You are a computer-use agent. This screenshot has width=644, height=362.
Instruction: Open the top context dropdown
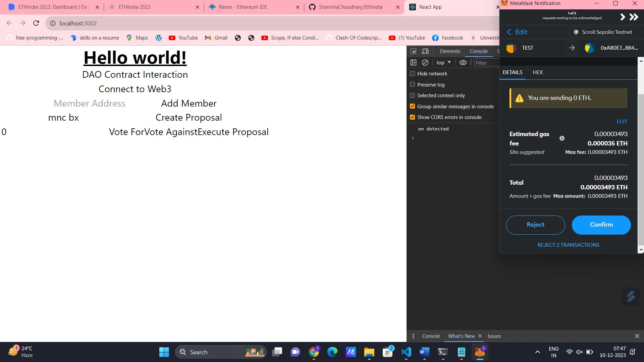click(443, 63)
